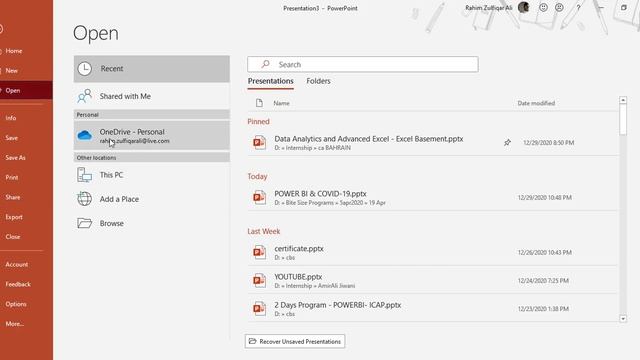Click the 12/26/2020 10:43 PM date
The width and height of the screenshot is (640, 360).
click(544, 253)
